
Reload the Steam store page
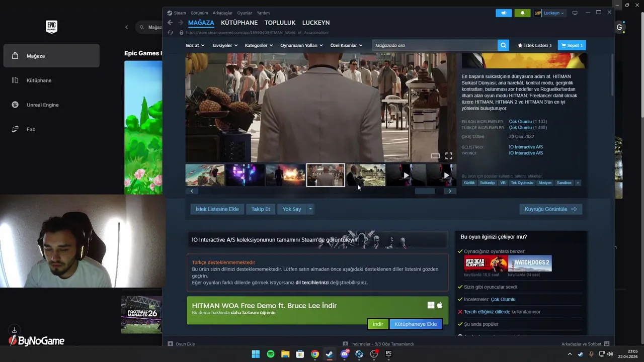click(x=170, y=32)
